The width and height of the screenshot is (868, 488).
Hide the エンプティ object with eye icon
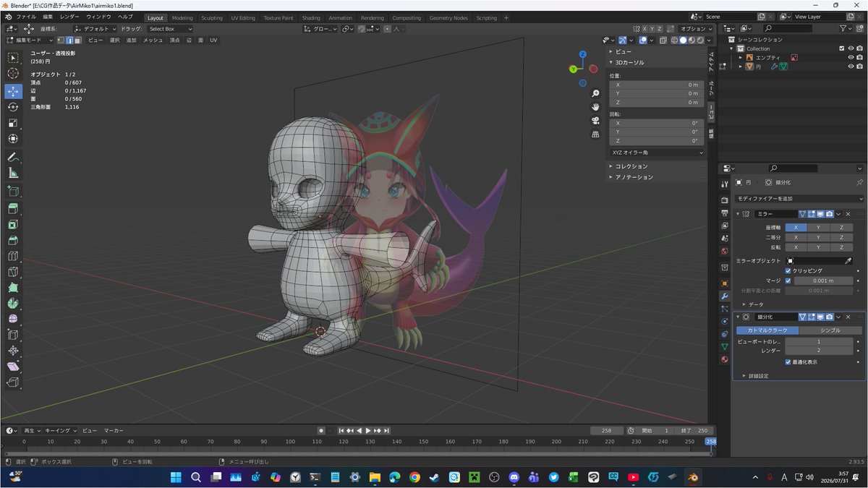point(850,57)
